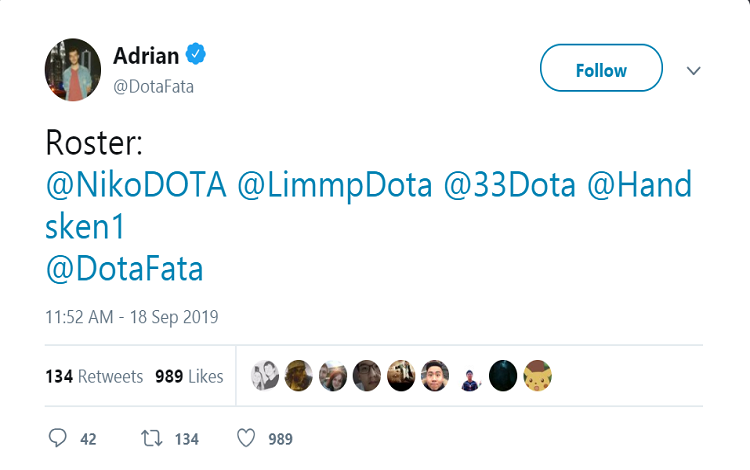This screenshot has height=470, width=750.
Task: Like the tweet with the heart icon
Action: click(x=247, y=438)
